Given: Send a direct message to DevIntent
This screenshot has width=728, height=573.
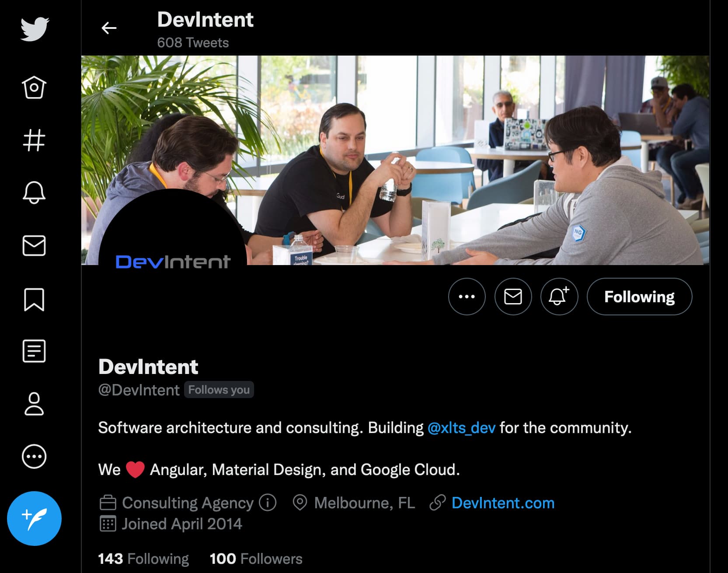Looking at the screenshot, I should click(513, 297).
